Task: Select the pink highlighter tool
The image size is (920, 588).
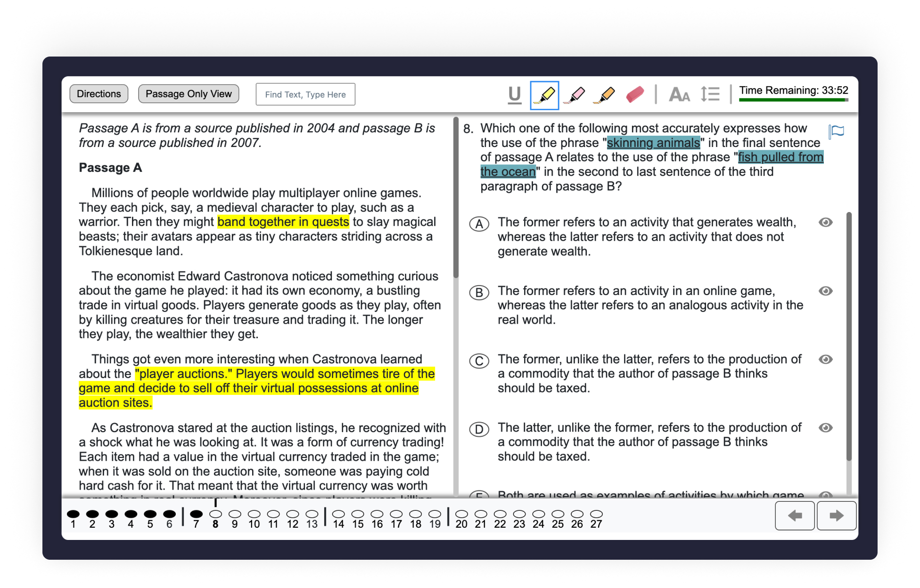Action: coord(575,95)
